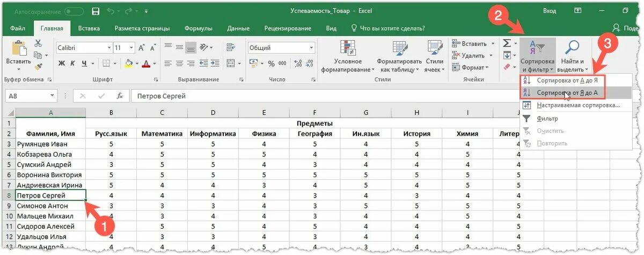Toggle bold formatting Ж
This screenshot has width=644, height=255.
point(62,63)
